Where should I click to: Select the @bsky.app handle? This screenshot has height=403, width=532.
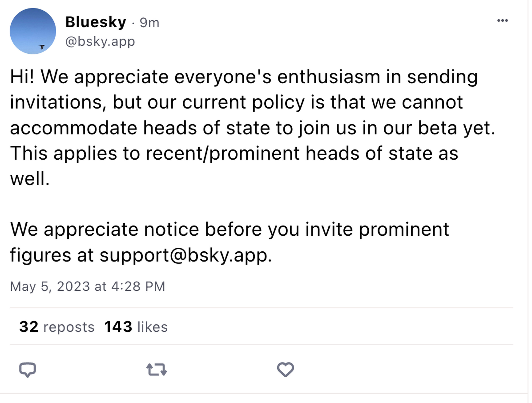coord(101,41)
